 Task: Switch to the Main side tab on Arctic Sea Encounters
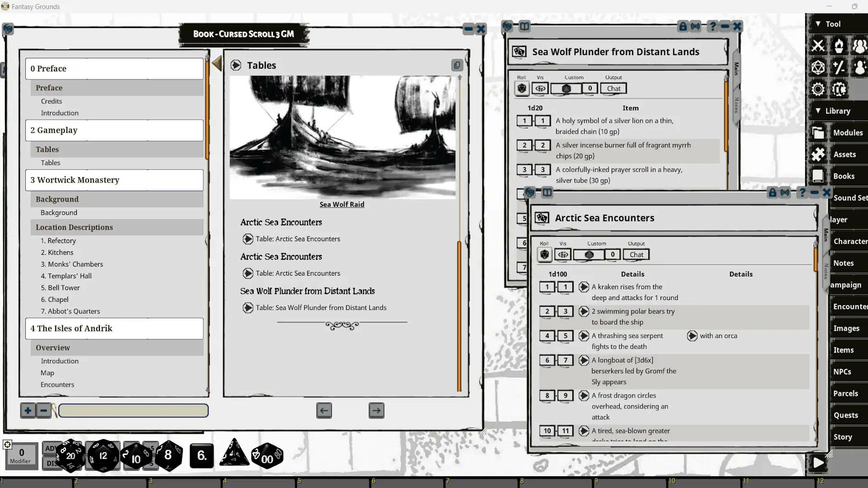(x=826, y=235)
